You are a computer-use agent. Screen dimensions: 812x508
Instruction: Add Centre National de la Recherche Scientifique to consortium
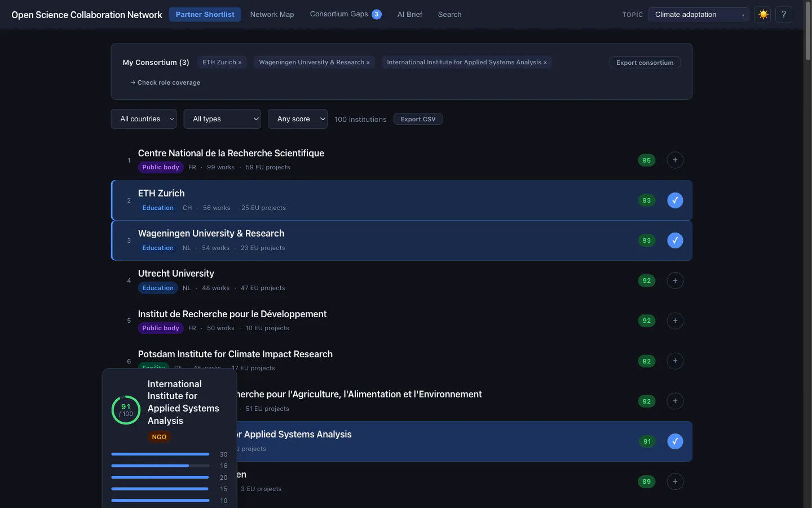[675, 160]
